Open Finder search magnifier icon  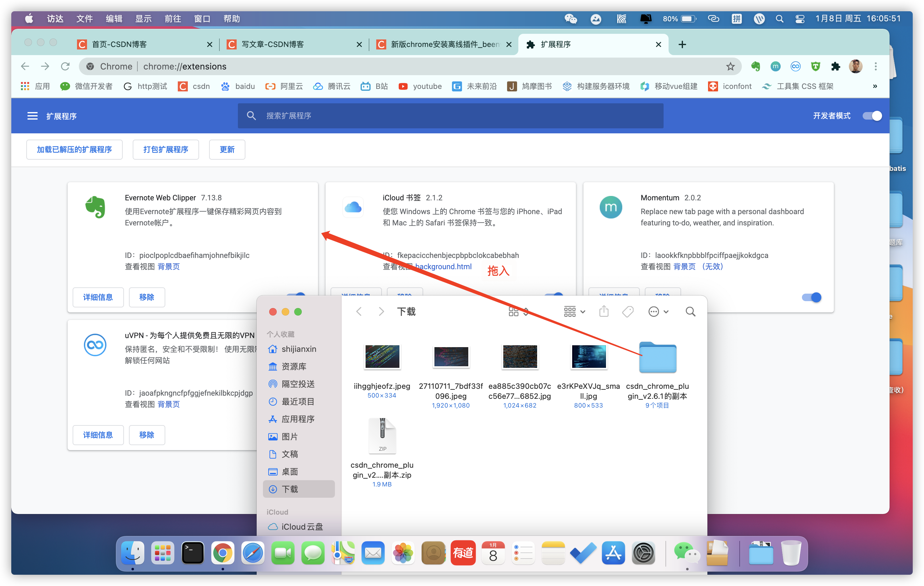pos(690,311)
